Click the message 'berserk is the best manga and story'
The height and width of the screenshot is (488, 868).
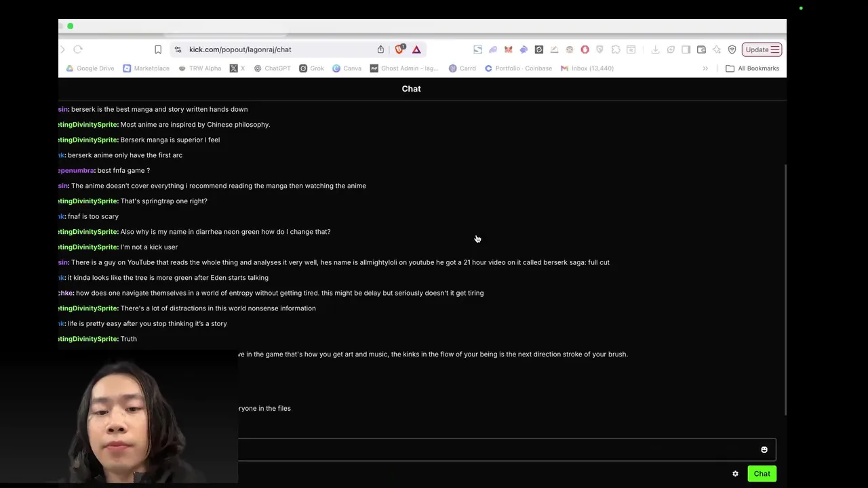point(159,109)
